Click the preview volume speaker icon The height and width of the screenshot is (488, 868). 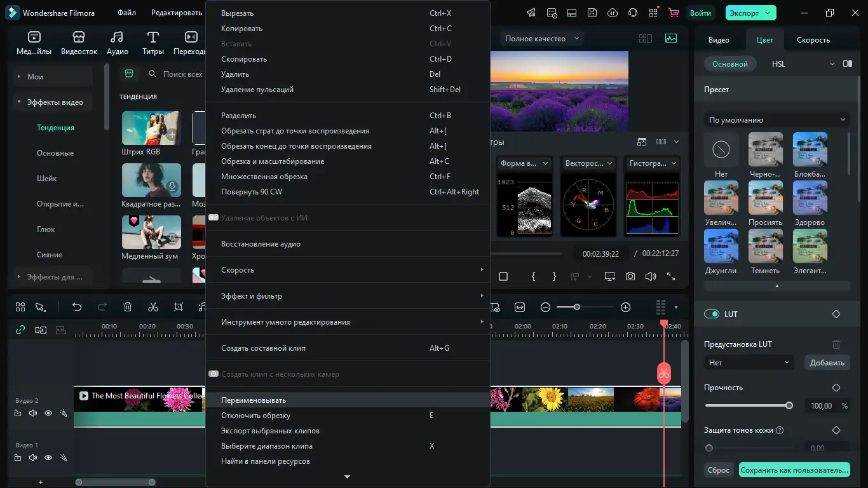650,276
